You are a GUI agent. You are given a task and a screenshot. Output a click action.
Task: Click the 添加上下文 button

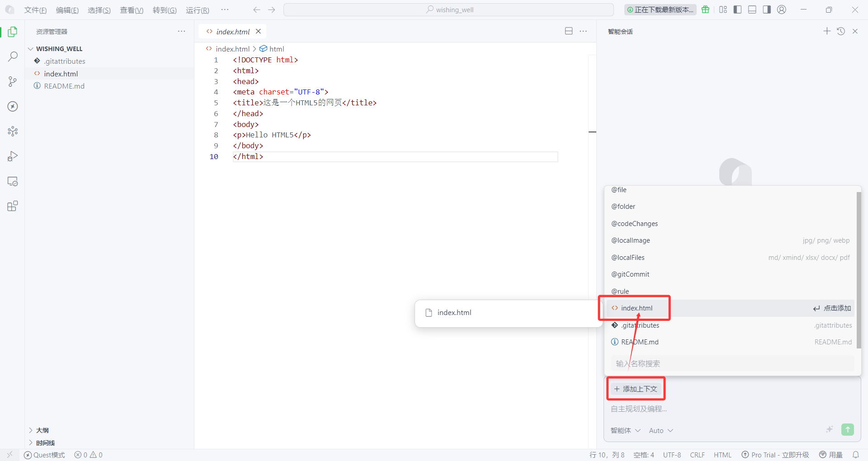[x=636, y=389]
